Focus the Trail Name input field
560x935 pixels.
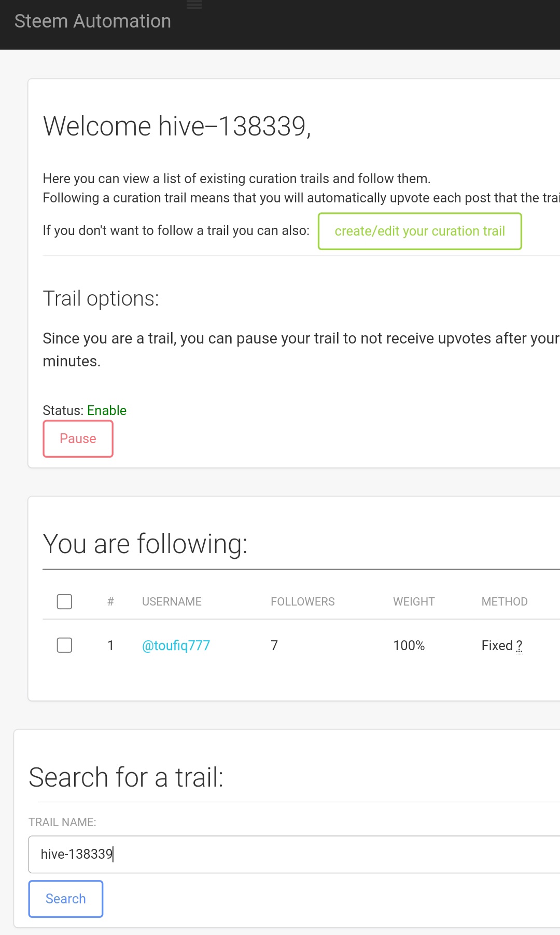[x=290, y=855]
